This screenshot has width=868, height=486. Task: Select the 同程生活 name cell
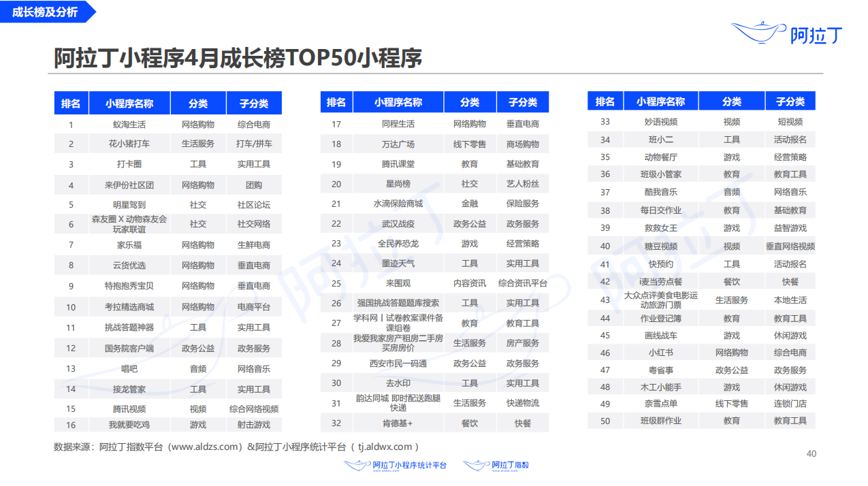pos(398,124)
